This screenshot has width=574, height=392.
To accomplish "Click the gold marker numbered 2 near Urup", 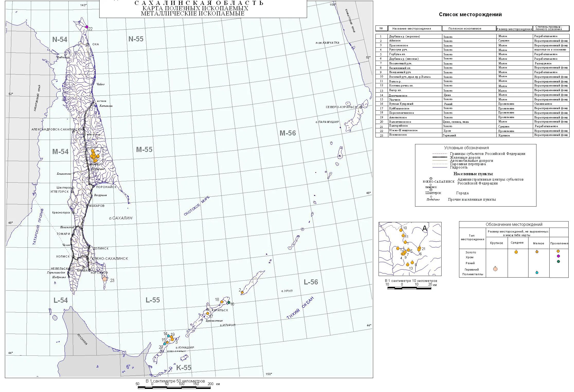I will [242, 292].
